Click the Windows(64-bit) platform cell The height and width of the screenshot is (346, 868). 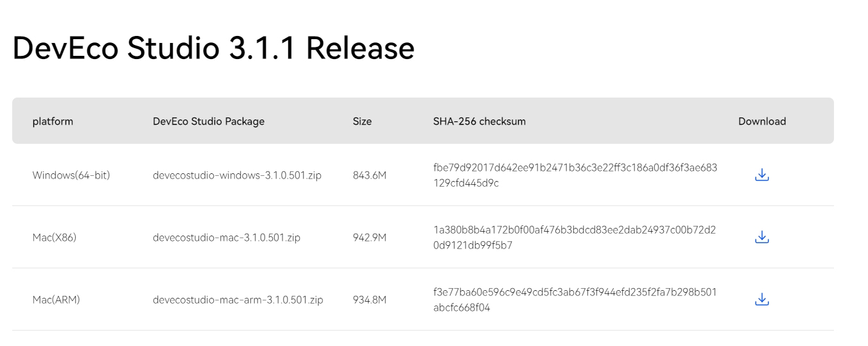(71, 175)
